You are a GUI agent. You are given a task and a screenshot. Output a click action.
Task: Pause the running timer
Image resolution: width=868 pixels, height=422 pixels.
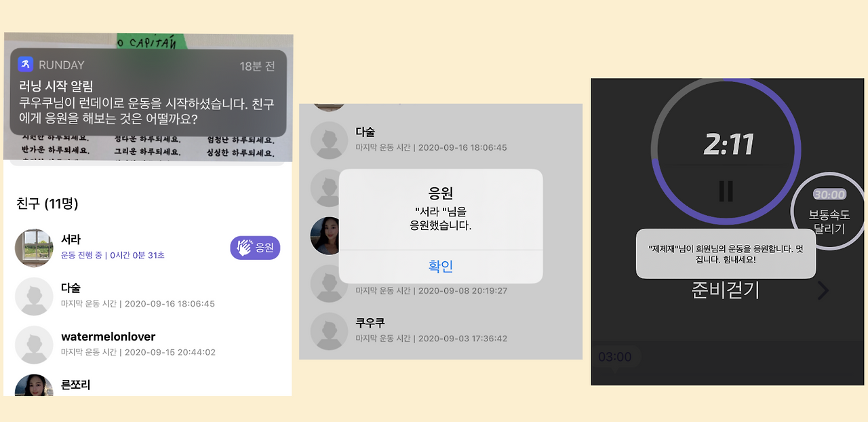click(726, 191)
